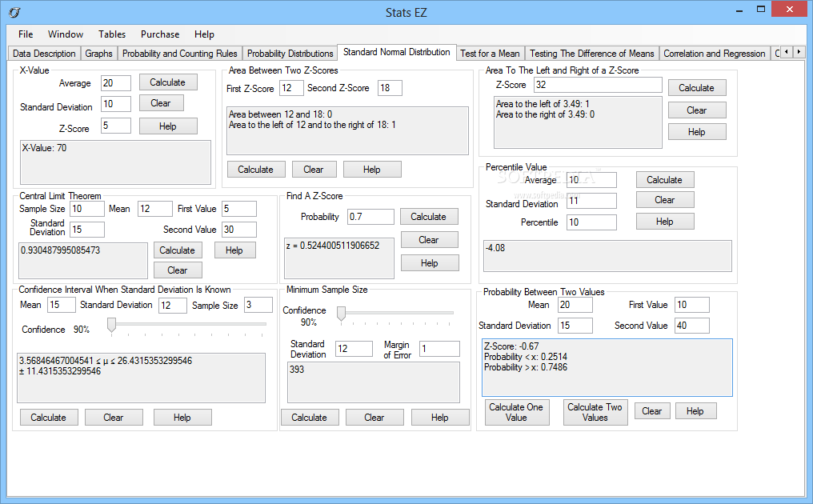The image size is (813, 504).
Task: Calculate the Minimum Sample Size
Action: pos(310,418)
